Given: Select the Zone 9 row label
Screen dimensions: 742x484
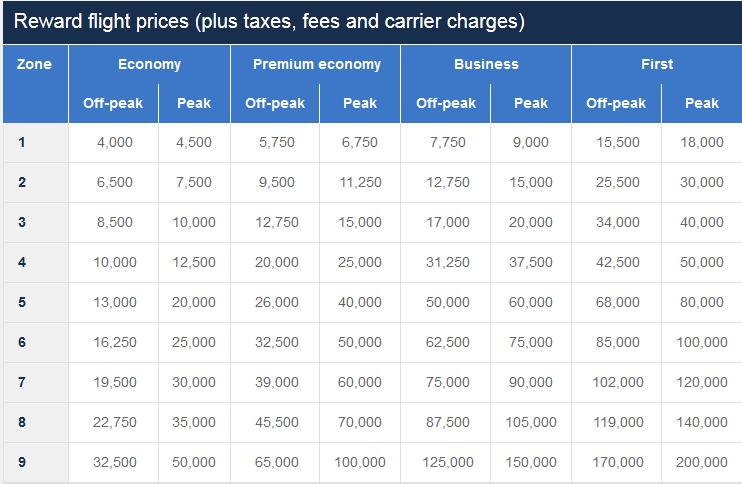Looking at the screenshot, I should [x=22, y=462].
